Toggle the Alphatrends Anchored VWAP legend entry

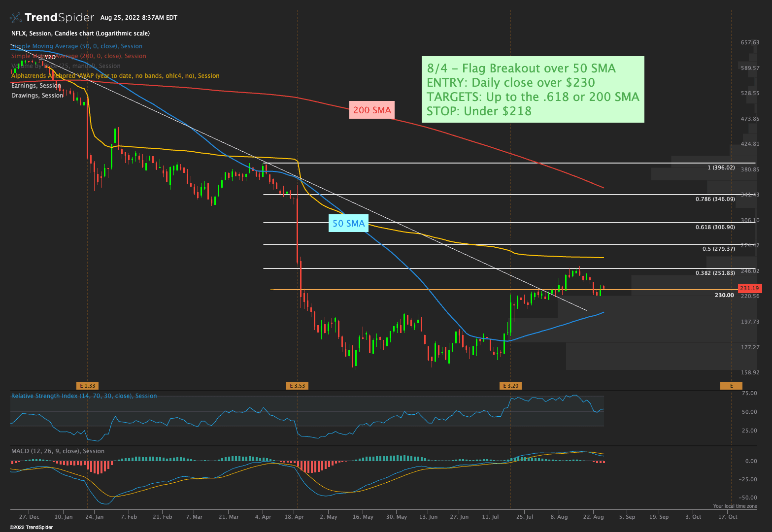(x=115, y=76)
